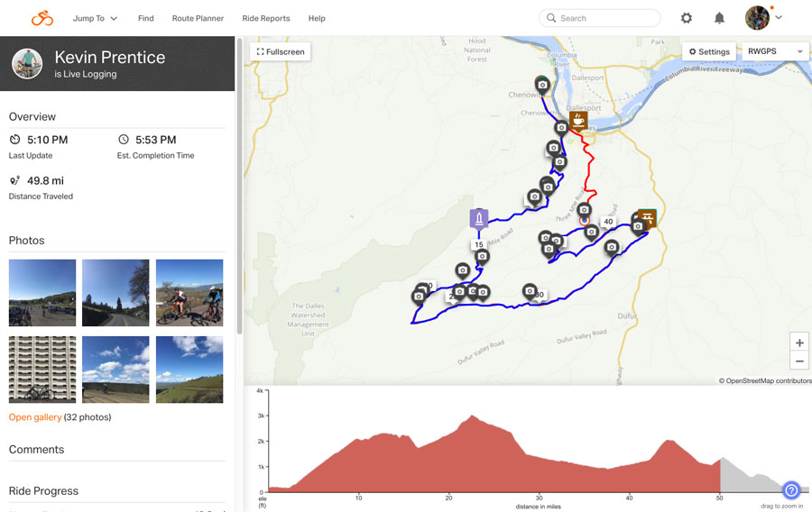Zoom out the map with minus
Screen dimensions: 812x512
point(799,361)
